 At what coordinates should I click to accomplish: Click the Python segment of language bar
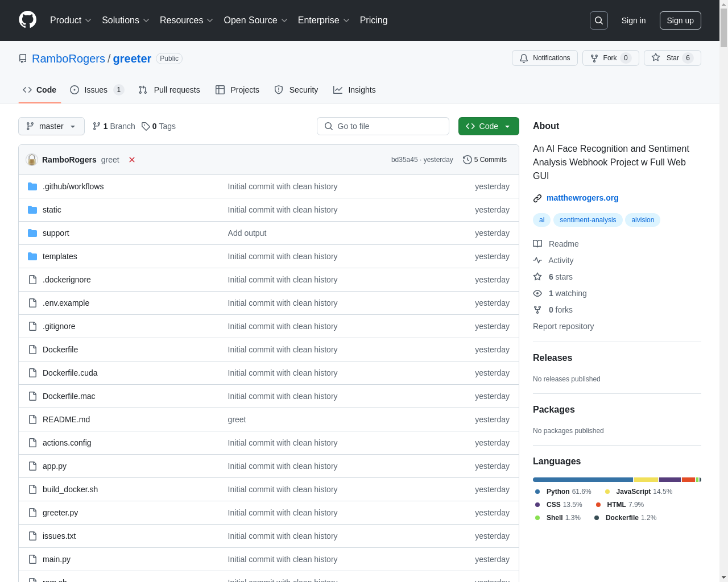(x=583, y=480)
